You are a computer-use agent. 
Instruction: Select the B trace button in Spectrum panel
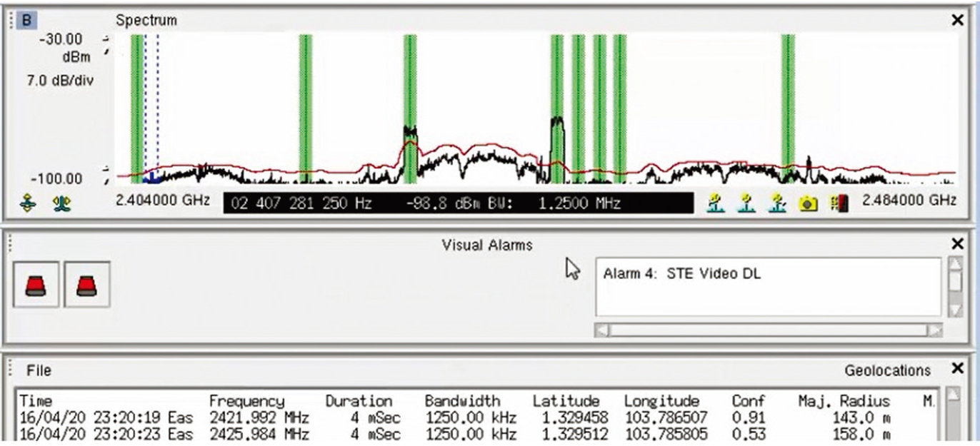click(x=26, y=20)
